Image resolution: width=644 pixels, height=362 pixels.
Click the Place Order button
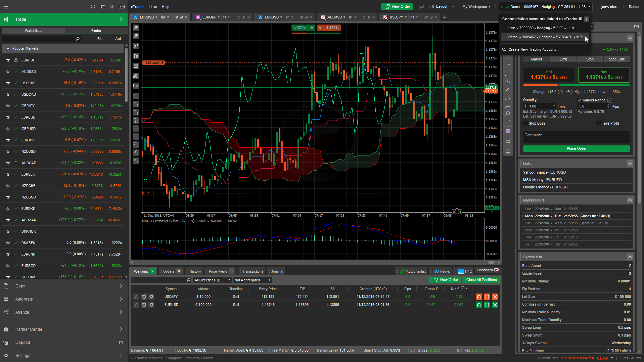coord(576,148)
